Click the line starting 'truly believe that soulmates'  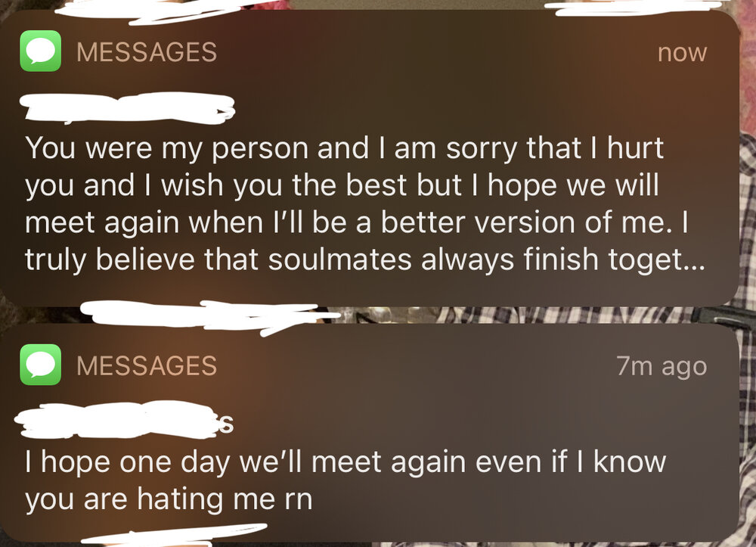(x=365, y=260)
